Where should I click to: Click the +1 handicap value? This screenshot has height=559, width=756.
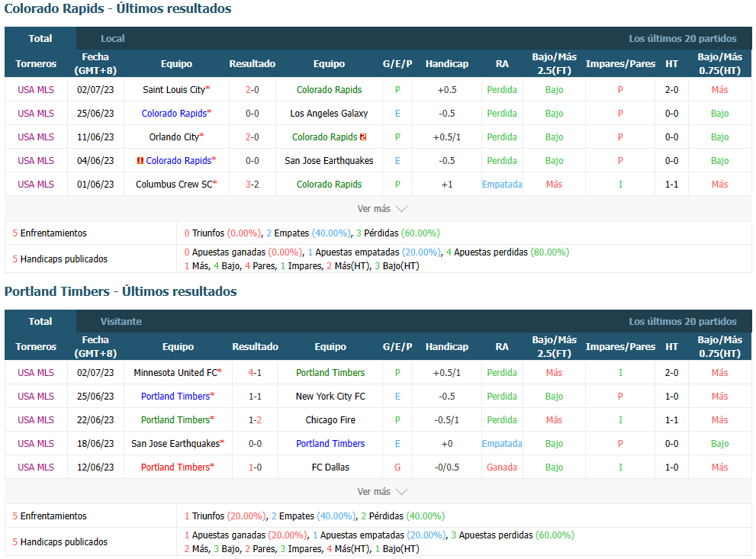coord(447,185)
